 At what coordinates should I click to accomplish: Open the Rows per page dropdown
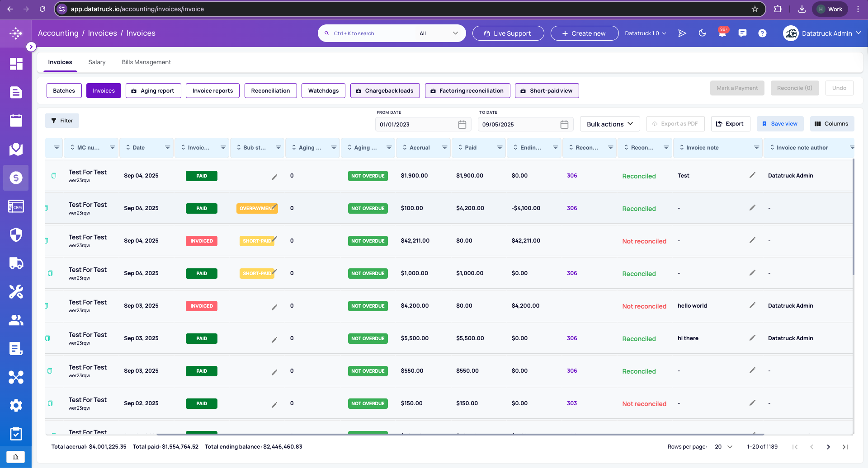pyautogui.click(x=723, y=447)
